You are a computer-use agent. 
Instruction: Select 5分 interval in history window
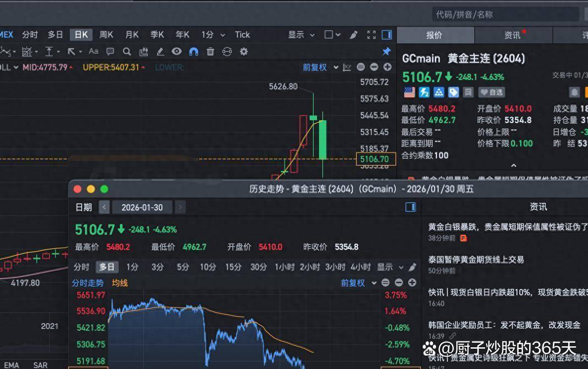point(183,267)
